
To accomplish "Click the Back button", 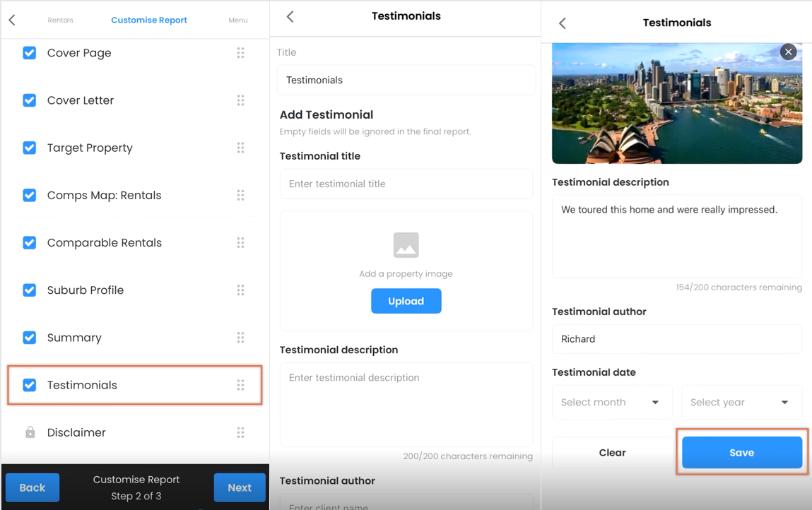I will (33, 487).
